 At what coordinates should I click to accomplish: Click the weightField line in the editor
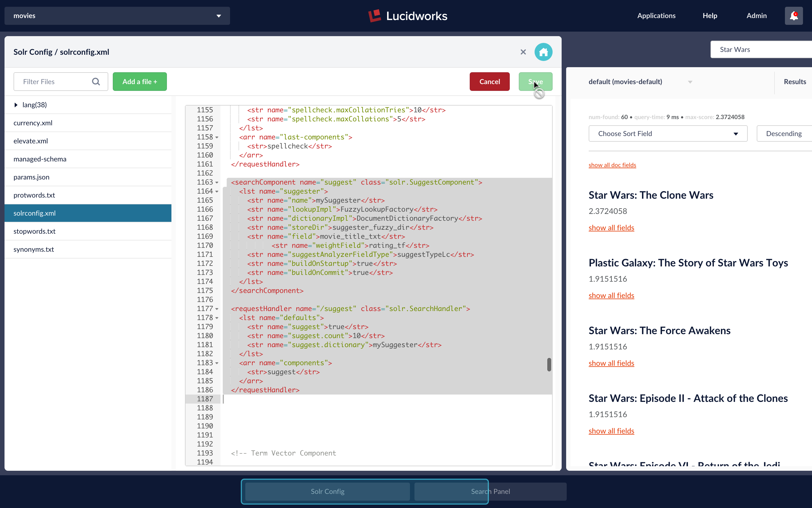[350, 246]
